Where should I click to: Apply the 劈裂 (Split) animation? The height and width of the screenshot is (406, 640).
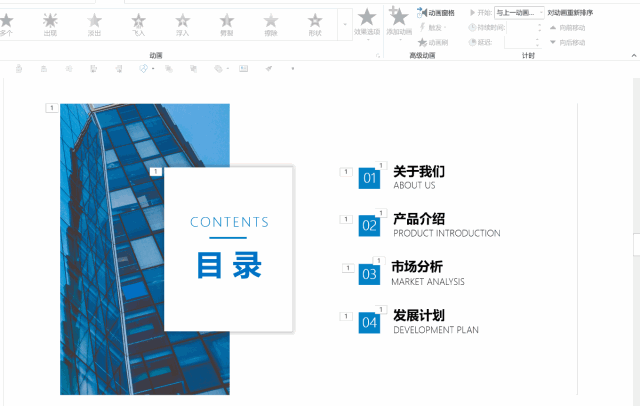click(227, 24)
